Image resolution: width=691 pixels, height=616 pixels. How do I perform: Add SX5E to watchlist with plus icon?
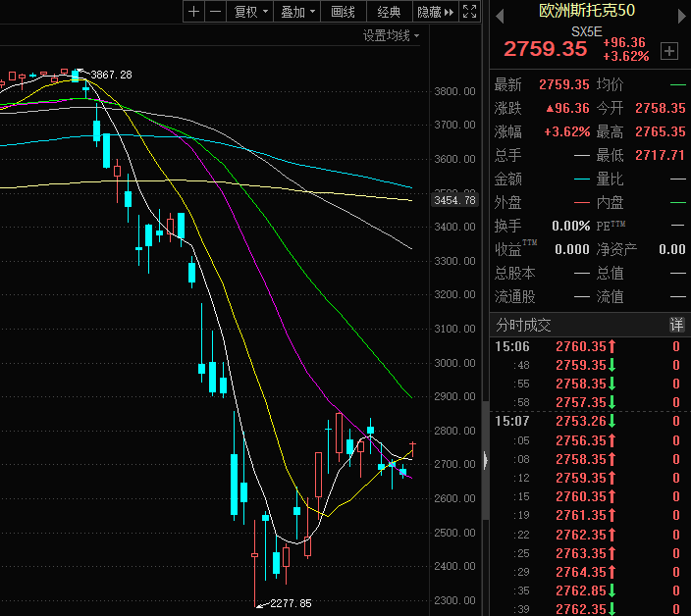(x=669, y=51)
